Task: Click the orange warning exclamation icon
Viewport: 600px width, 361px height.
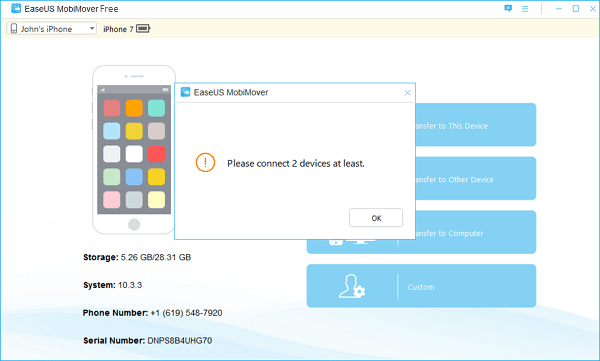Action: click(205, 162)
